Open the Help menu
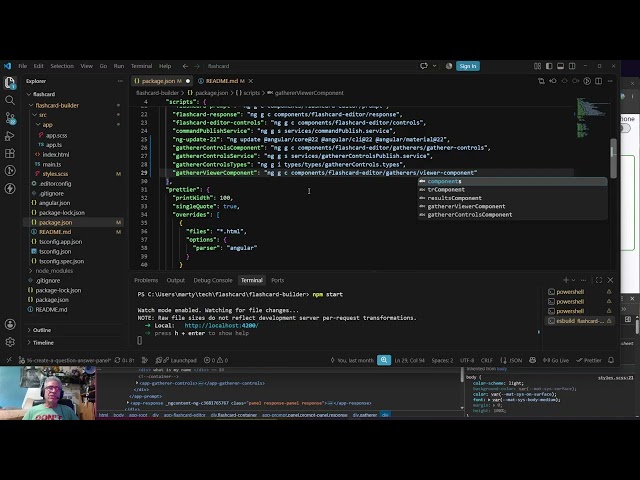 165,66
